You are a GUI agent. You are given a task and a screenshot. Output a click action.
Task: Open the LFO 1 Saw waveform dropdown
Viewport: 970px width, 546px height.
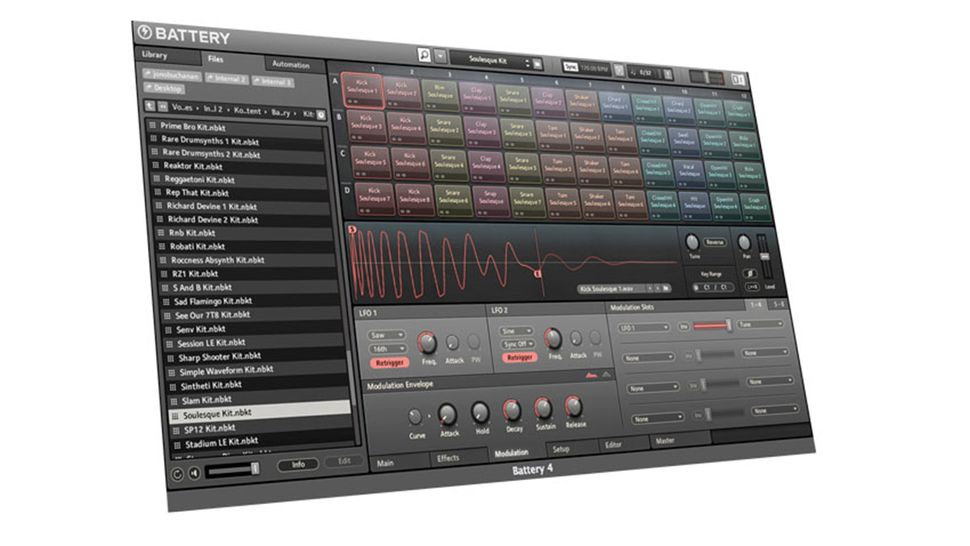click(387, 335)
